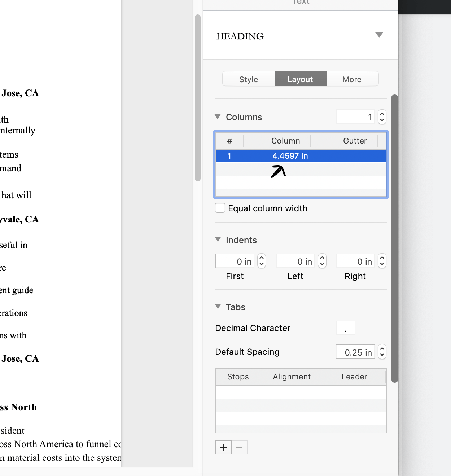The height and width of the screenshot is (476, 451).
Task: Collapse the Columns section
Action: (x=217, y=116)
